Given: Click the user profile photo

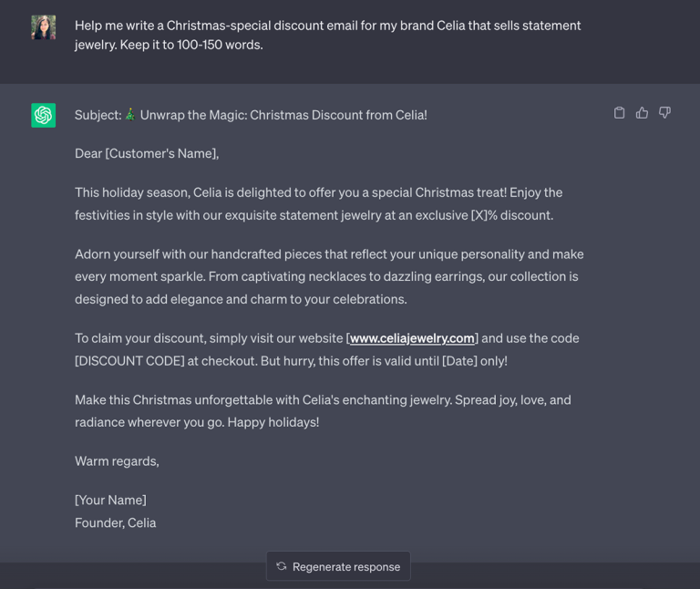Looking at the screenshot, I should coord(43,27).
